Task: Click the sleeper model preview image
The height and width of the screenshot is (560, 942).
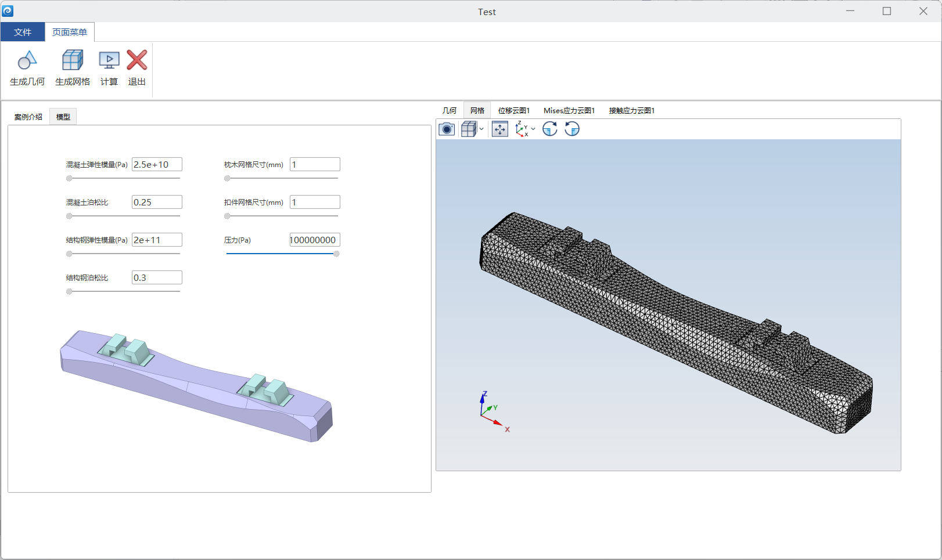Action: click(x=197, y=386)
